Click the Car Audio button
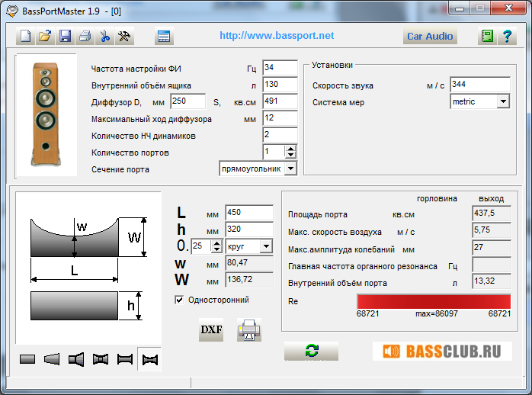 point(430,36)
